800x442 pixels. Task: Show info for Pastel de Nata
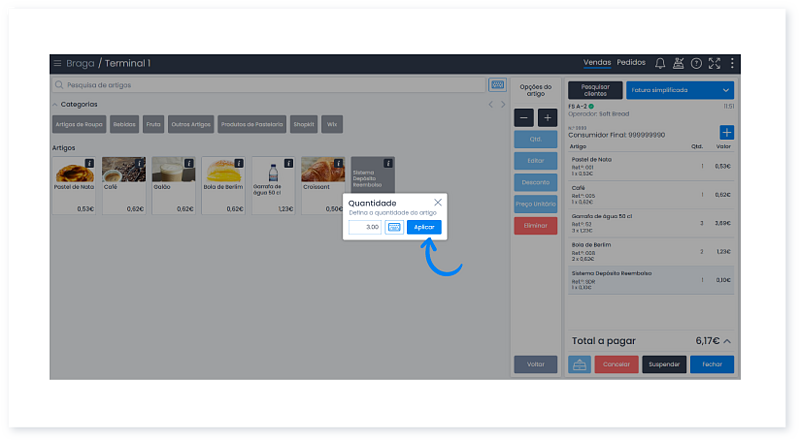[89, 163]
